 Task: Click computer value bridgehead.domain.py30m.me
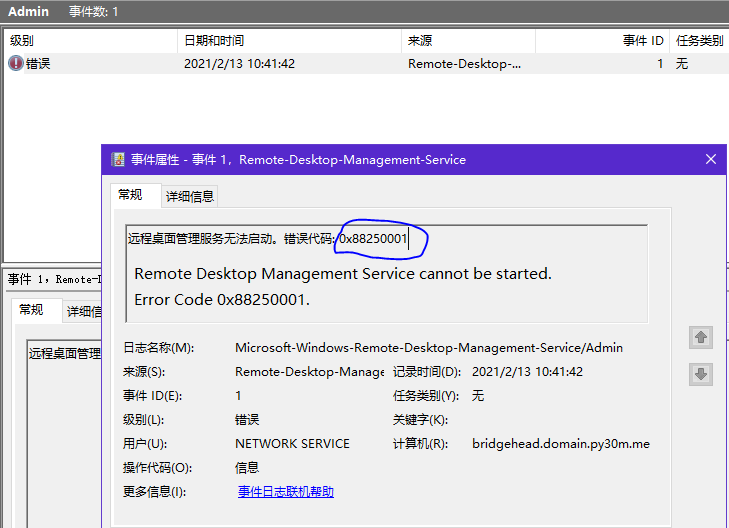click(561, 444)
